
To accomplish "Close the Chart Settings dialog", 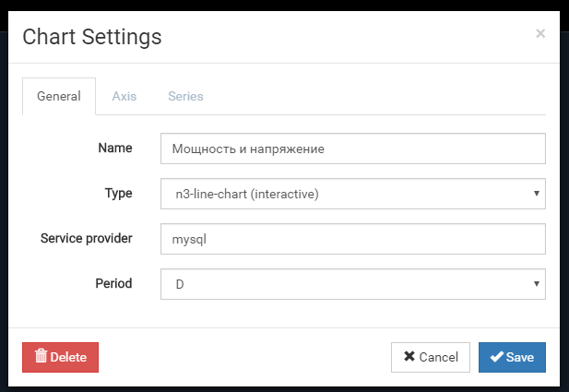I will point(540,34).
